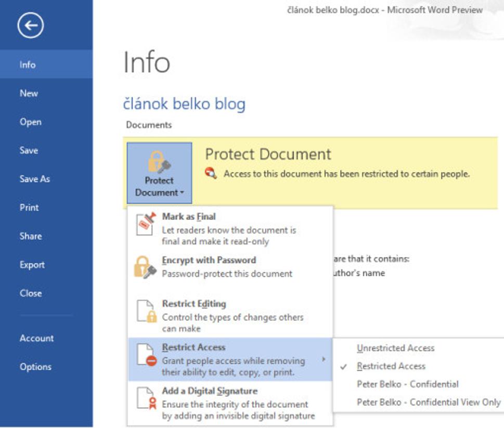Click the Restrict Editing page-lock icon
Screen dimensions: 504x428
click(147, 311)
